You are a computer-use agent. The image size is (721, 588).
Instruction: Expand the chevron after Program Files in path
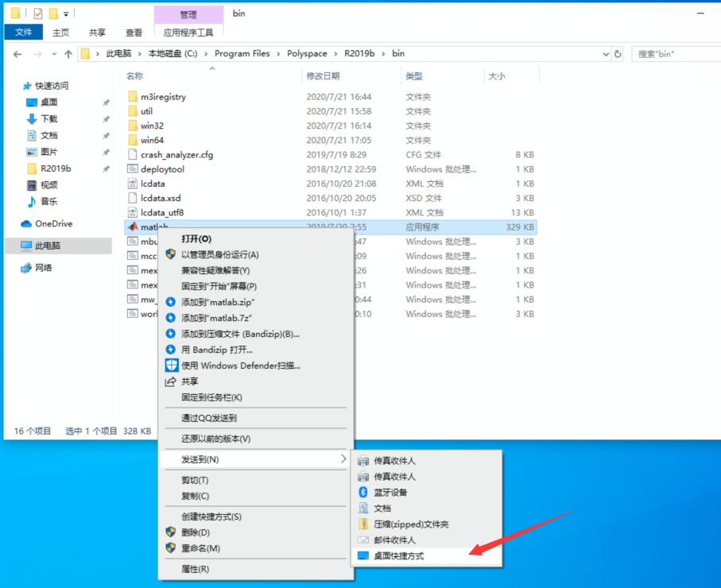[279, 54]
